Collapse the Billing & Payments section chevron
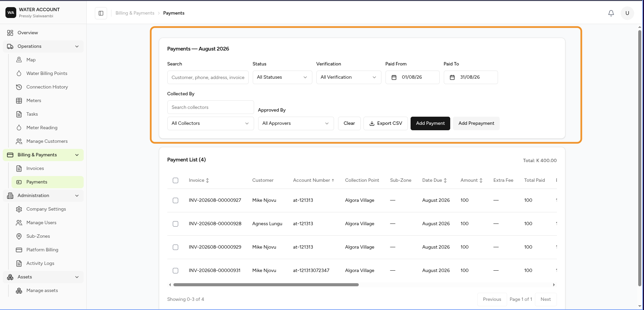 (77, 155)
